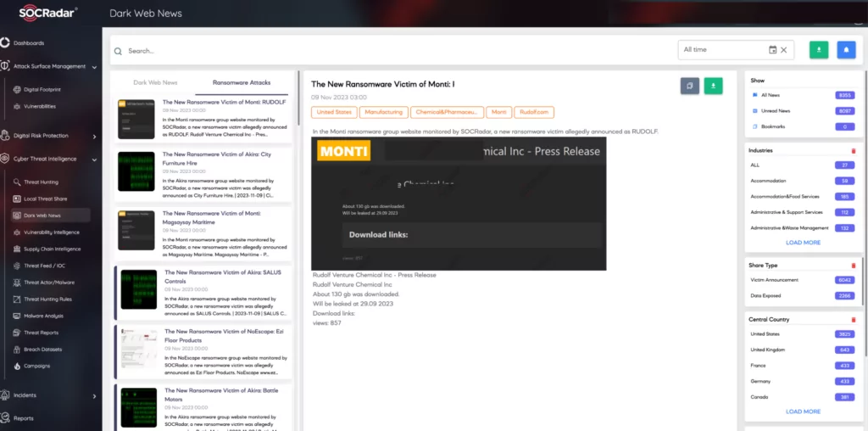The height and width of the screenshot is (431, 868).
Task: Collapse Cyber Threat Intelligence section
Action: (95, 160)
